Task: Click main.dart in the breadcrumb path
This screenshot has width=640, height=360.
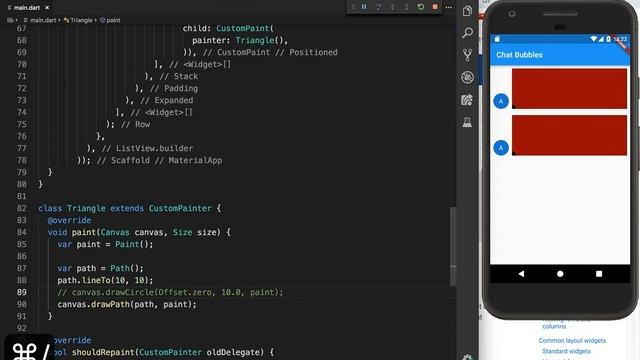Action: [x=42, y=20]
